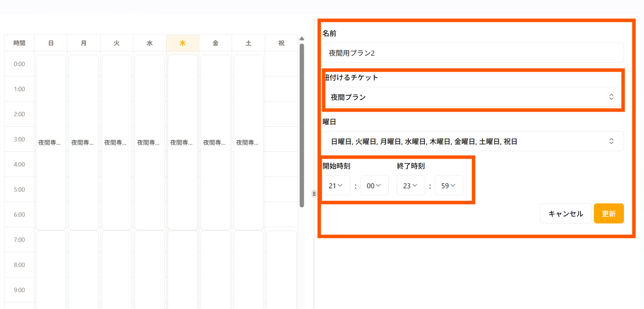Viewport: 644px width, 309px height.
Task: Click the キャンセル button
Action: [x=565, y=214]
